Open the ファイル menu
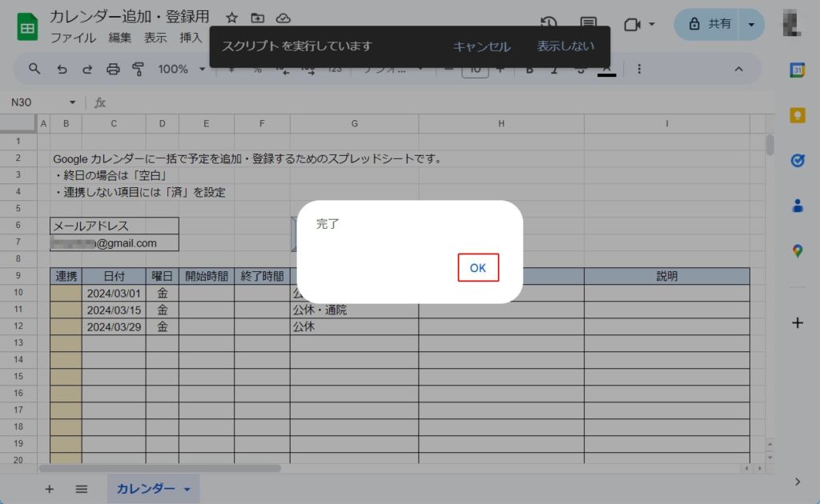The height and width of the screenshot is (504, 820). tap(73, 38)
